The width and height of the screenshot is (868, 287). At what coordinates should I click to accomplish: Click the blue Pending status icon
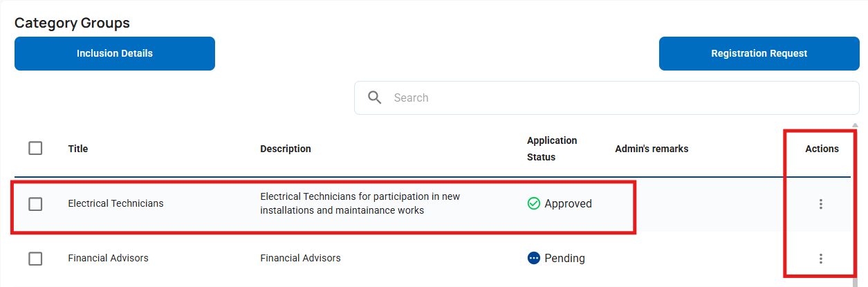coord(533,258)
